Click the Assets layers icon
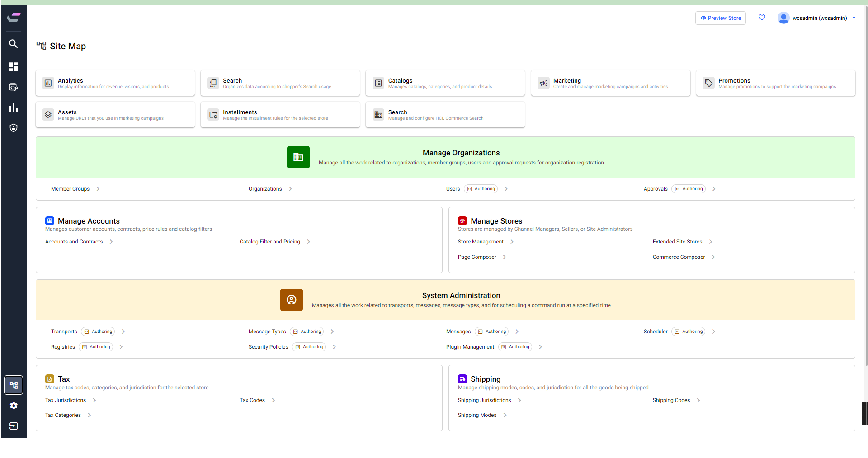868x458 pixels. point(48,115)
